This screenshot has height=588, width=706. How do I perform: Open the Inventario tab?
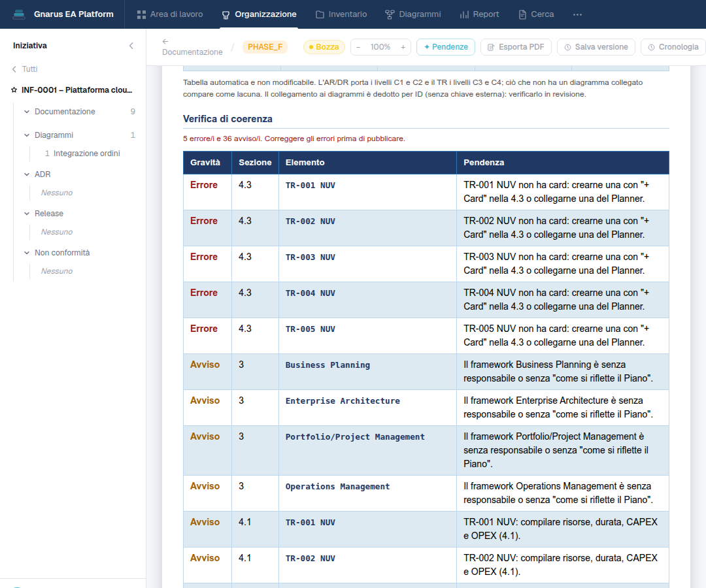pyautogui.click(x=341, y=14)
